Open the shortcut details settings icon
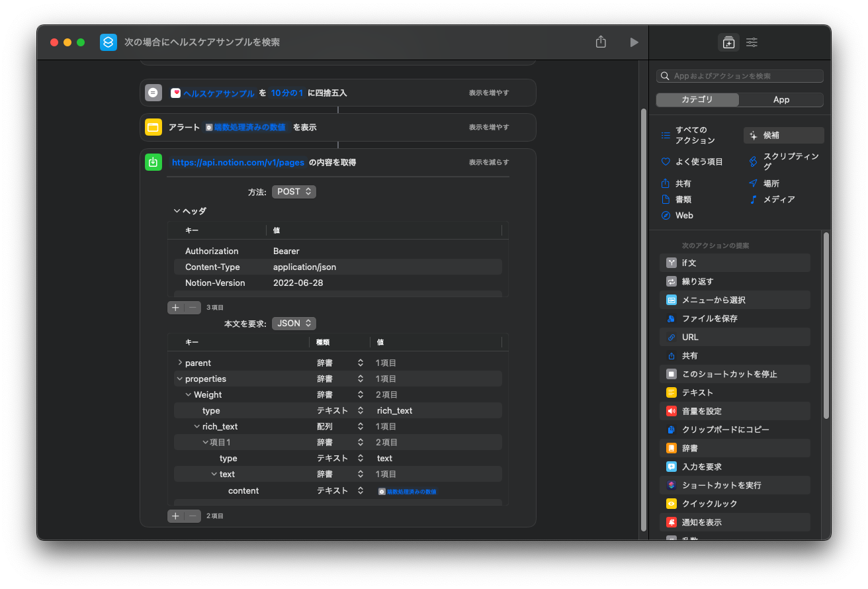Screen dimensions: 868x589 [752, 42]
